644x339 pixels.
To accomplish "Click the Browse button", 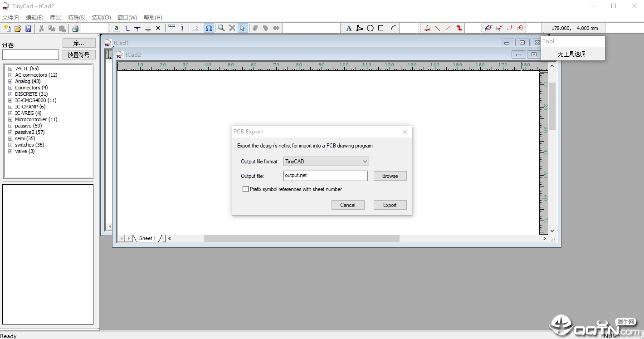I will [x=390, y=176].
